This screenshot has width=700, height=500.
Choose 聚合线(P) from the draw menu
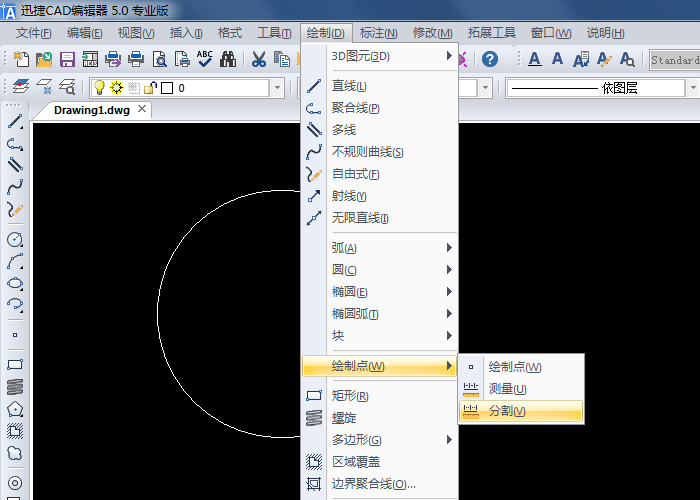coord(380,108)
